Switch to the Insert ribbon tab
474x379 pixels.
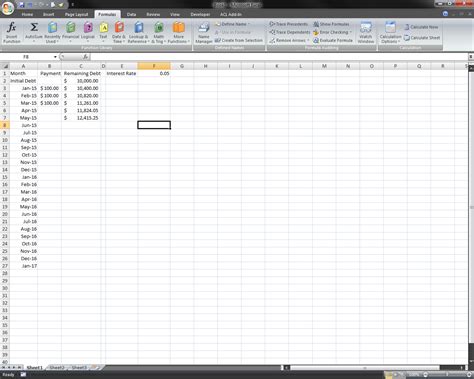49,14
